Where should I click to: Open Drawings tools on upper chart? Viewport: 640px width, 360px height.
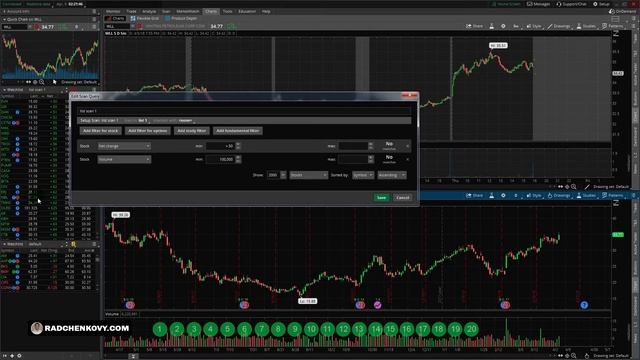pos(559,26)
